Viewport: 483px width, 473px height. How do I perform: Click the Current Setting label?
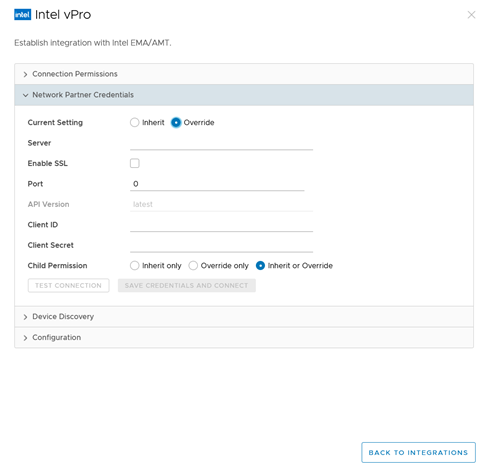click(x=55, y=122)
